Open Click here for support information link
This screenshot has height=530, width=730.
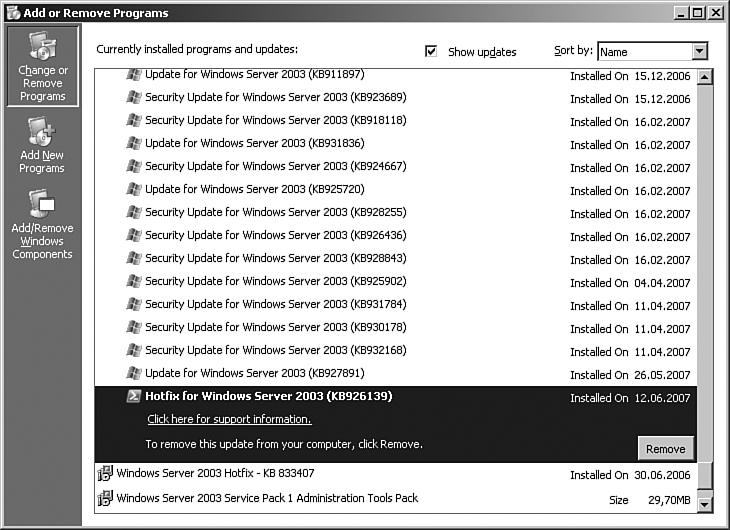229,419
